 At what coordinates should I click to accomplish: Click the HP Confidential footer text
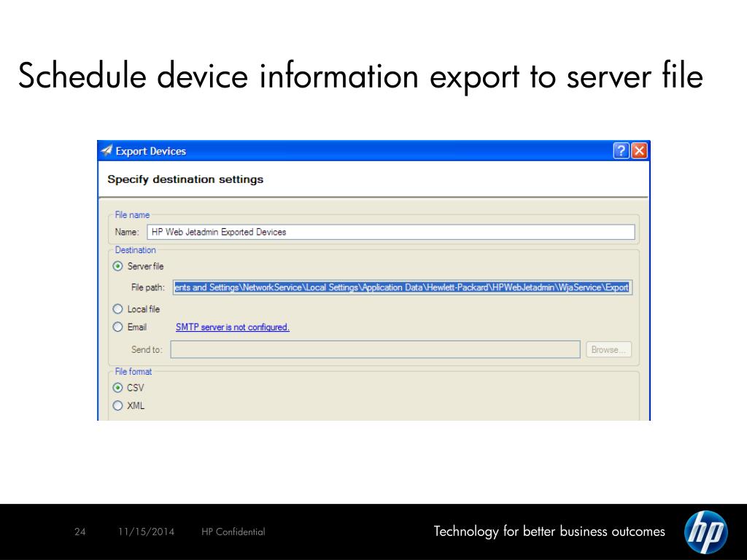point(233,532)
